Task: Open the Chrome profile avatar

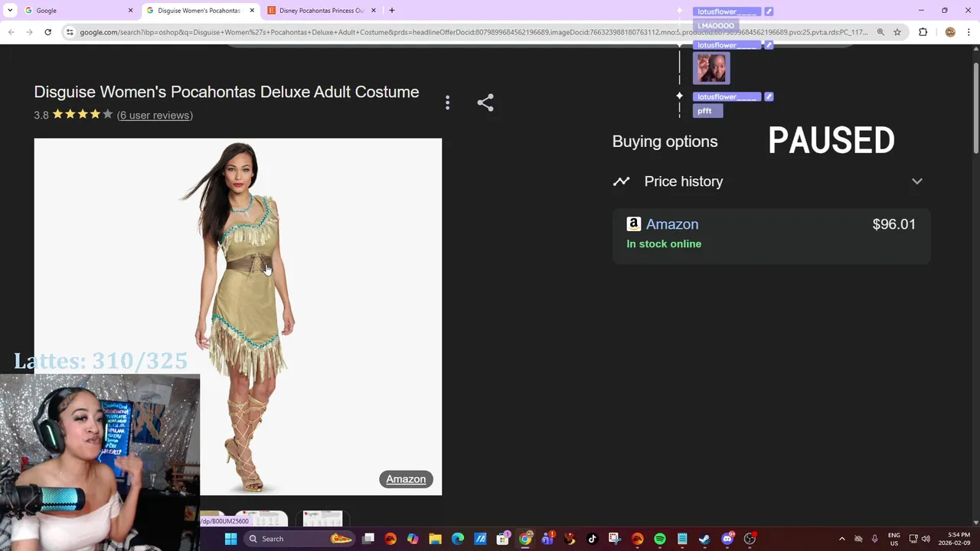Action: 950,32
